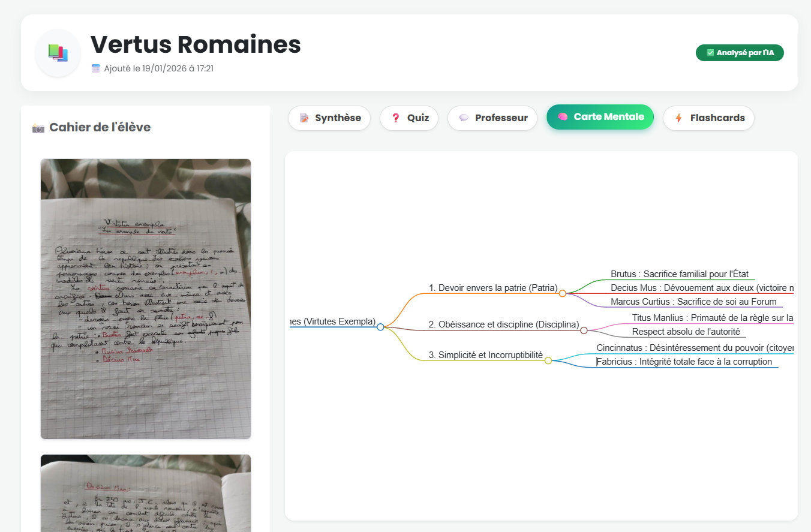Switch to the Synthèse tab
Image resolution: width=811 pixels, height=532 pixels.
329,118
